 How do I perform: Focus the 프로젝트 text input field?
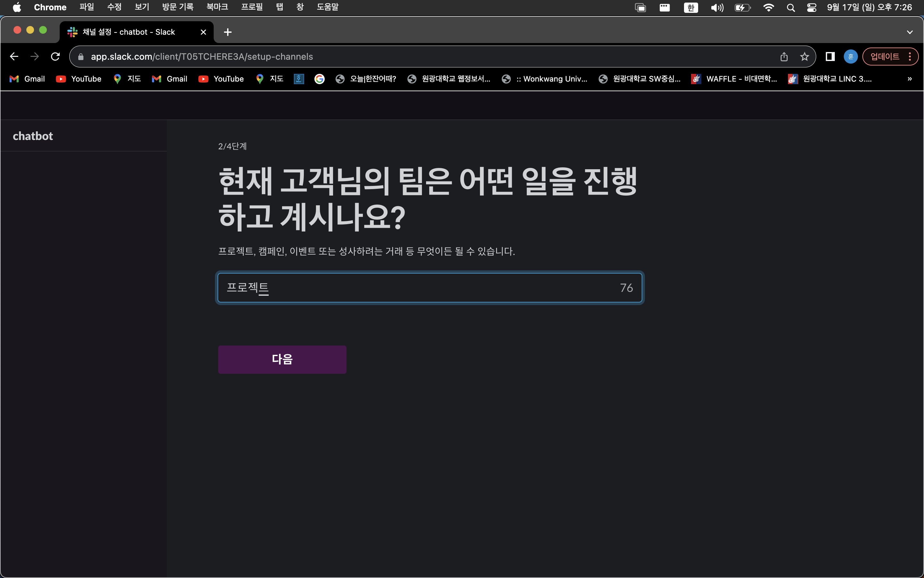430,287
